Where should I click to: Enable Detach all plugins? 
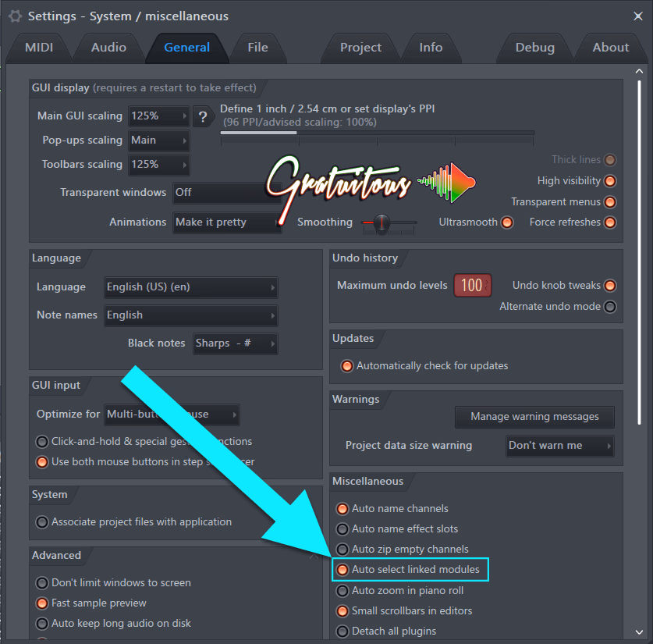pos(342,632)
